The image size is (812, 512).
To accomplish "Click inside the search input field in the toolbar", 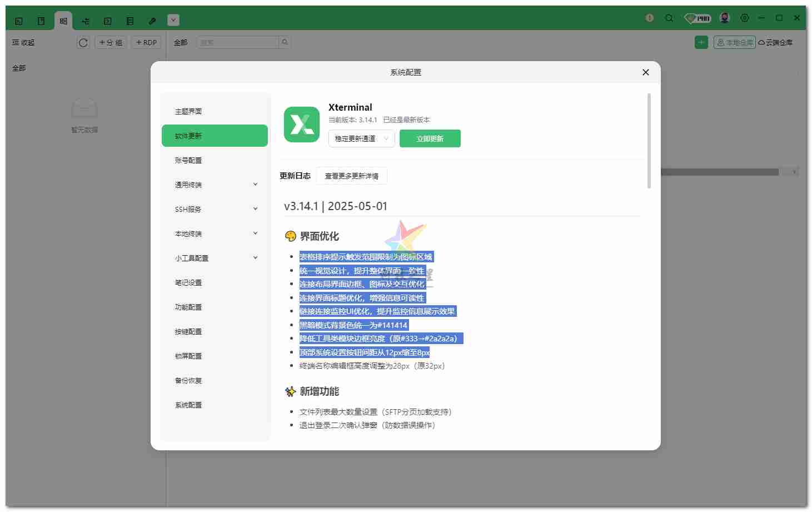I will (x=239, y=42).
